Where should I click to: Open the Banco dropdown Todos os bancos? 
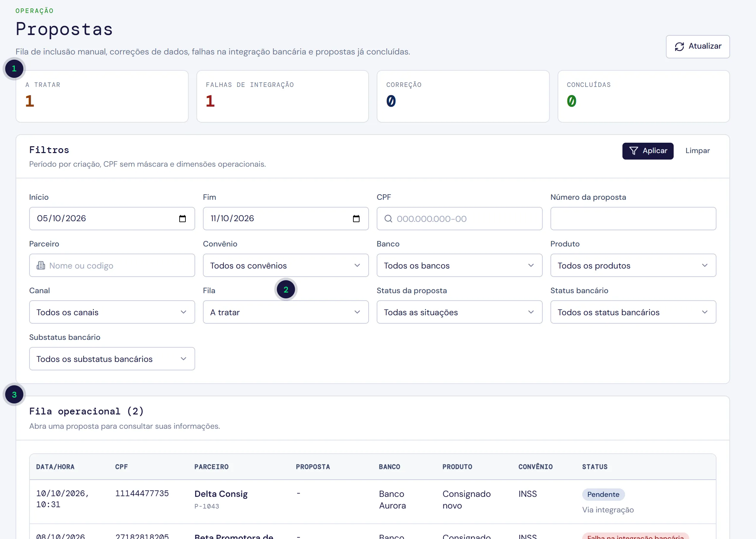(459, 266)
